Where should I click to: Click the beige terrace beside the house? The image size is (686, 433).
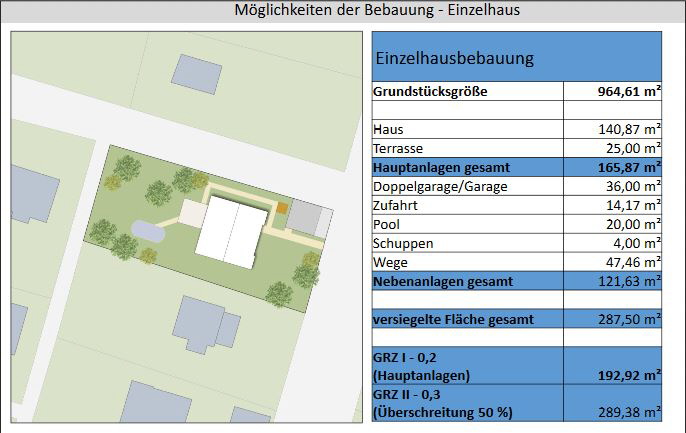192,213
